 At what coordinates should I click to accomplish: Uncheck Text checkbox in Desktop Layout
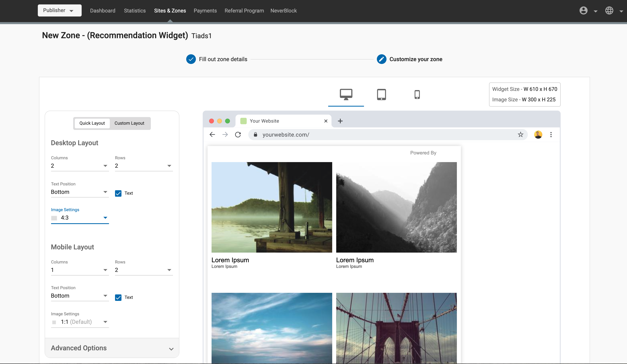click(118, 193)
